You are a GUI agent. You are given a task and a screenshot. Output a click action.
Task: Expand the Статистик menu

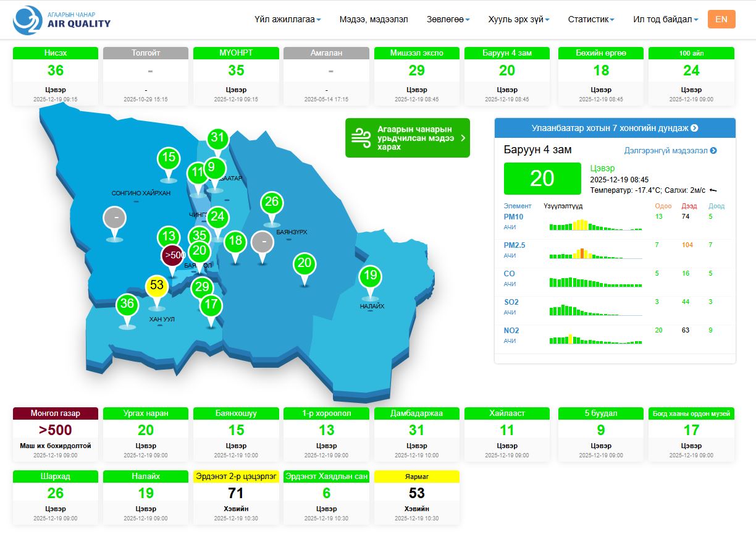[x=590, y=19]
